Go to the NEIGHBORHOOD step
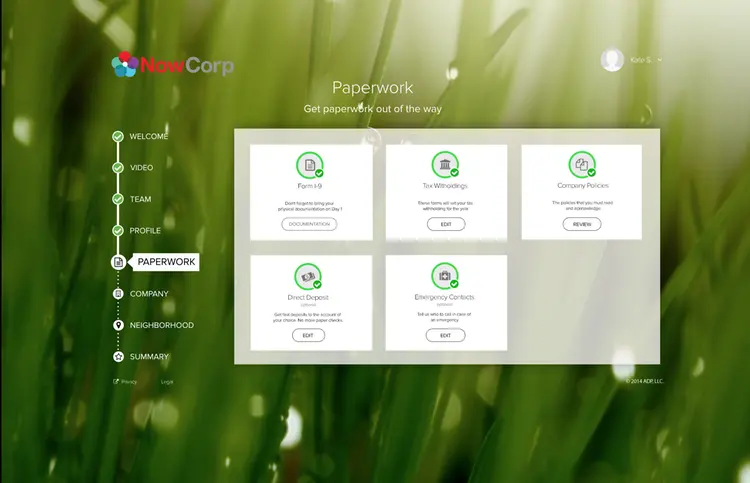Image resolution: width=750 pixels, height=483 pixels. click(x=162, y=325)
